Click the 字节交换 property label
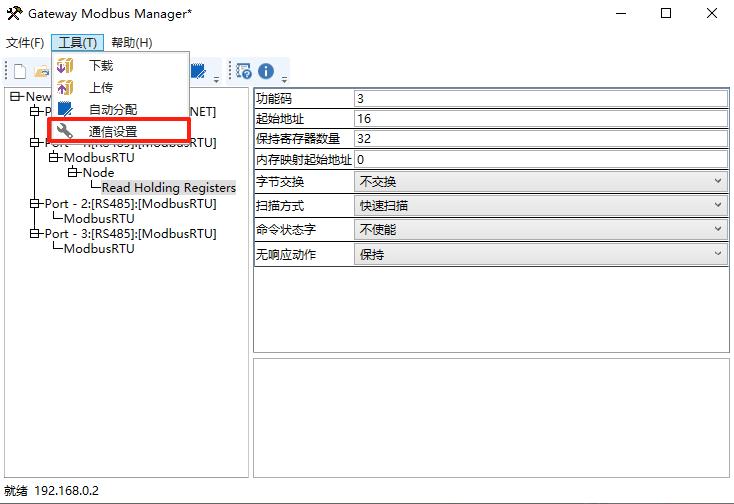Screen dimensions: 734x504 [280, 182]
